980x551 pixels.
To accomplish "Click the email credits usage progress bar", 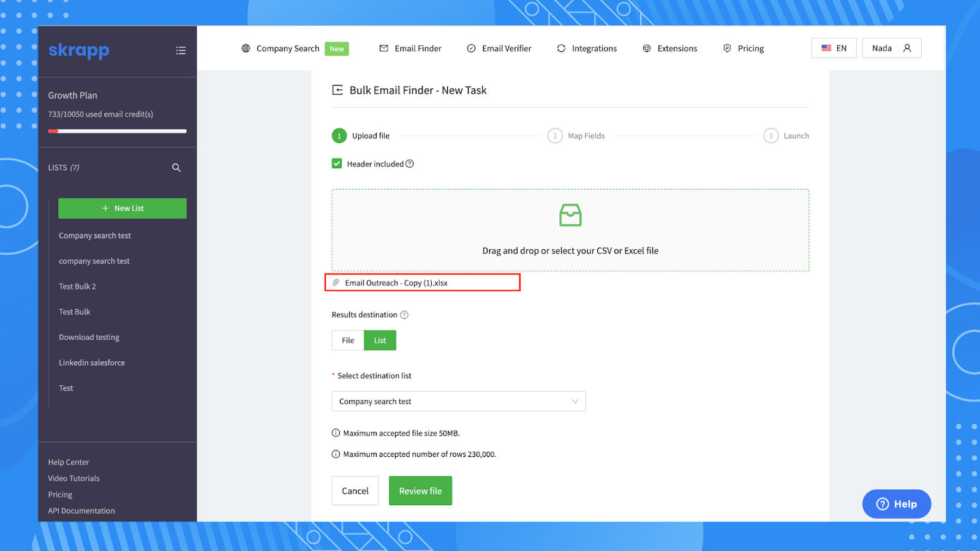I will pos(118,131).
